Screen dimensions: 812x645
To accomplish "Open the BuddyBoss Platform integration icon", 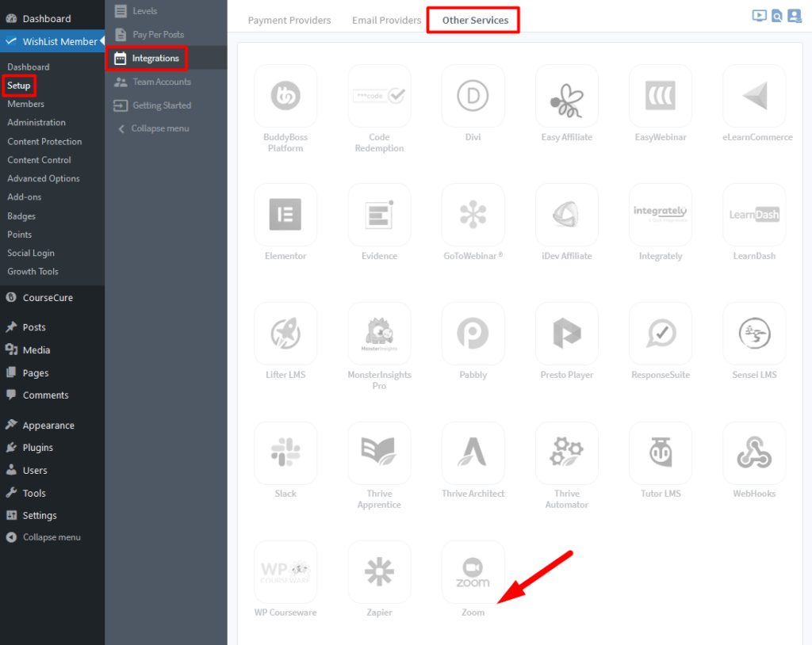I will [285, 96].
